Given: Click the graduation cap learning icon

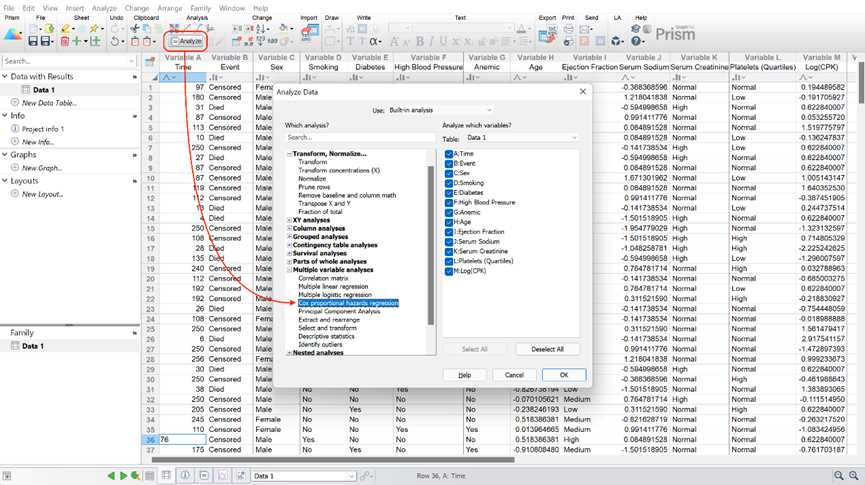Looking at the screenshot, I should pos(636,29).
